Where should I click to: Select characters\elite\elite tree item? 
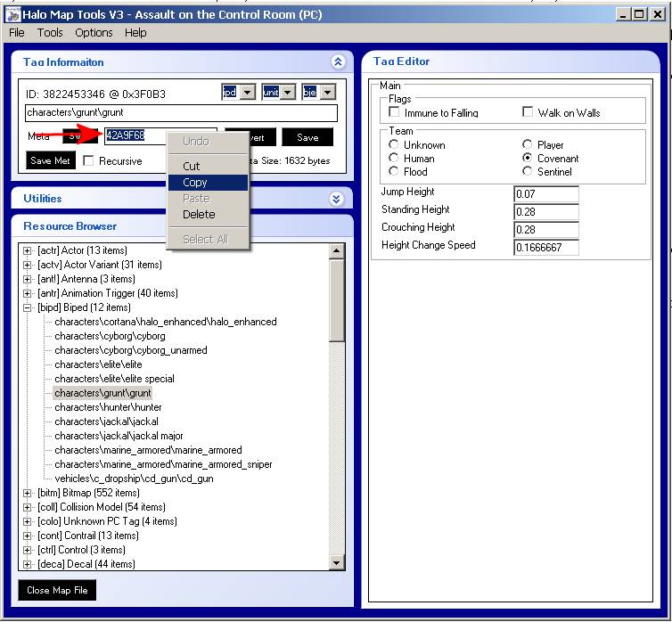[x=98, y=364]
